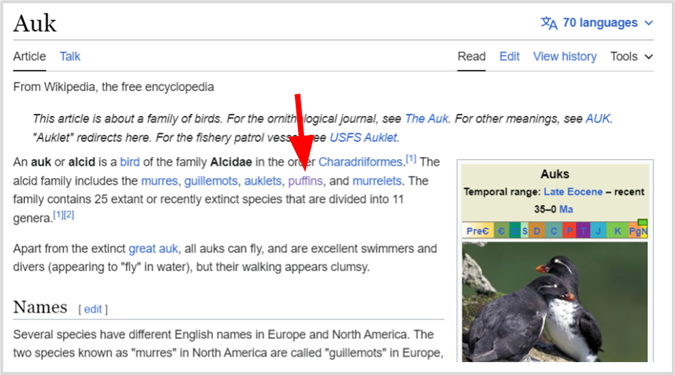
Task: Open the View history tab
Action: (x=565, y=56)
